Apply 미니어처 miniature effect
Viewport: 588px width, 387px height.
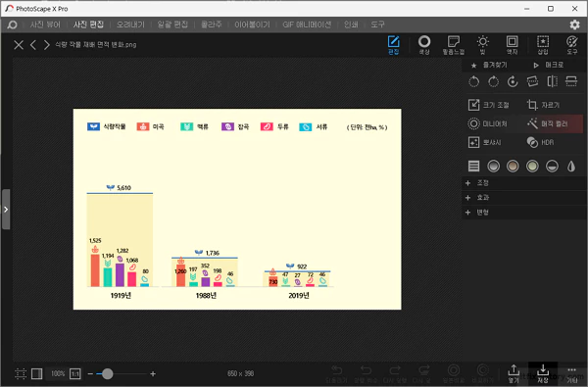tap(487, 123)
